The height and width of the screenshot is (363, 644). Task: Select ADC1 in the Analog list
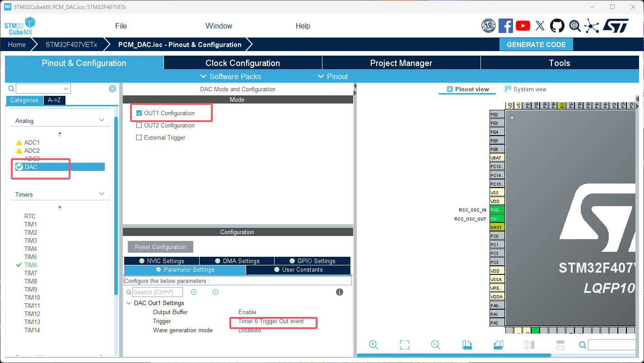click(32, 142)
